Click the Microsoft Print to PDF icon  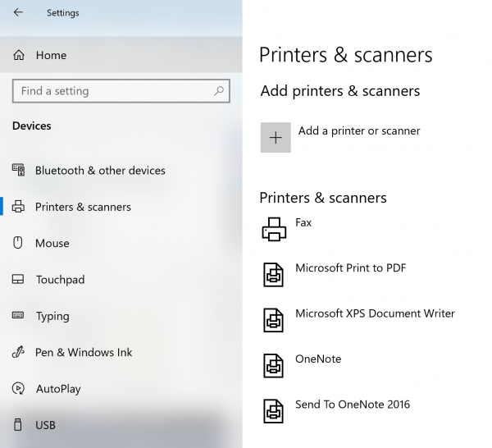[273, 275]
